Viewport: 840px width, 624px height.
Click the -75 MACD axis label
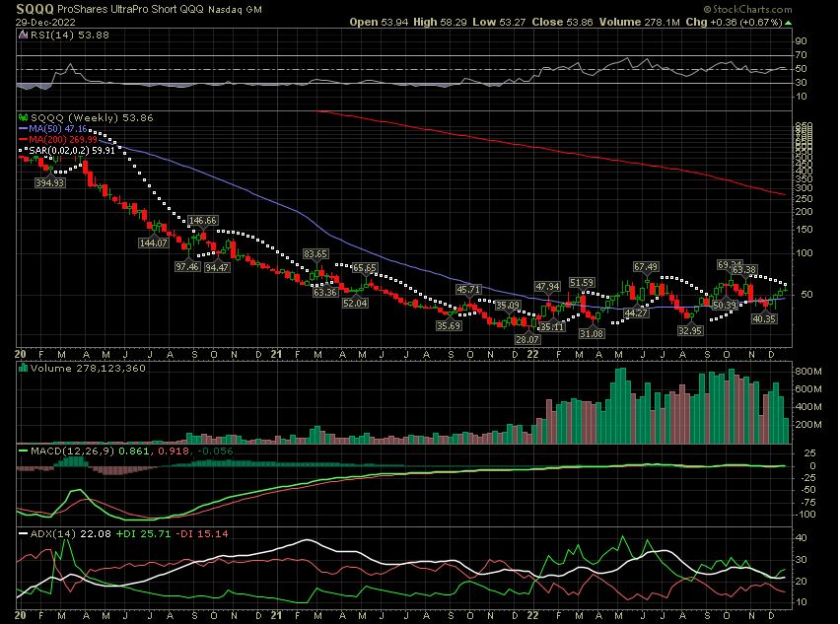pyautogui.click(x=807, y=503)
